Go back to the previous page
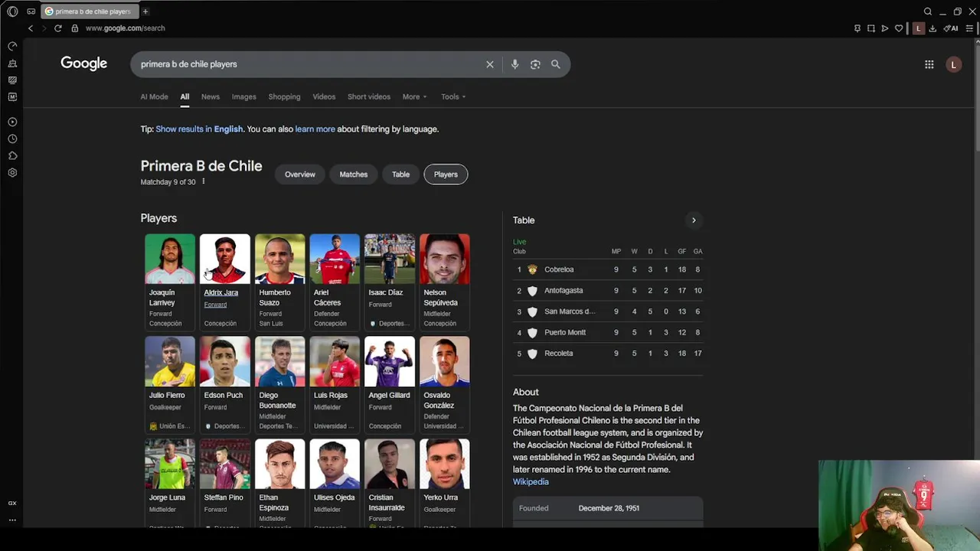Image resolution: width=980 pixels, height=551 pixels. [x=31, y=28]
